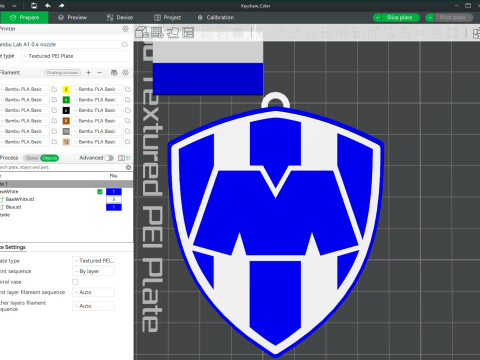Open the Plate Settings tab
480x360 pixels.
13,247
